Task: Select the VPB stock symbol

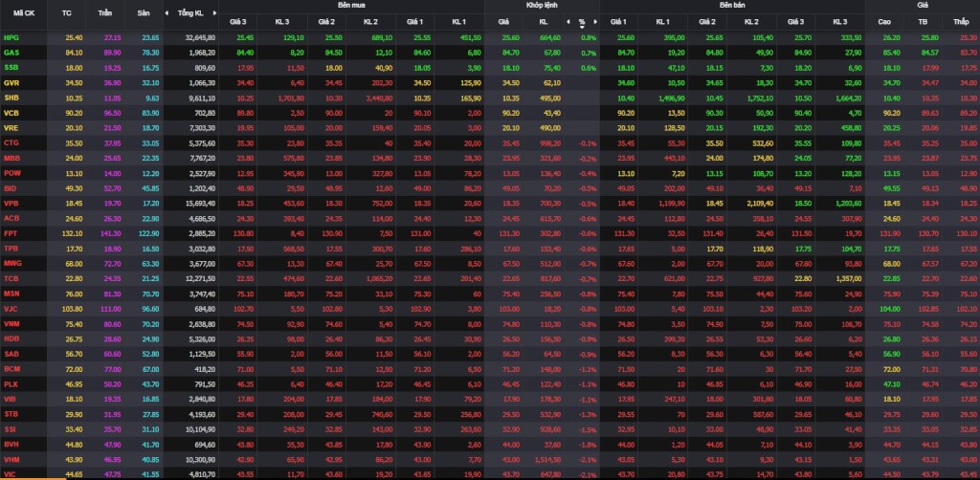Action: tap(11, 203)
